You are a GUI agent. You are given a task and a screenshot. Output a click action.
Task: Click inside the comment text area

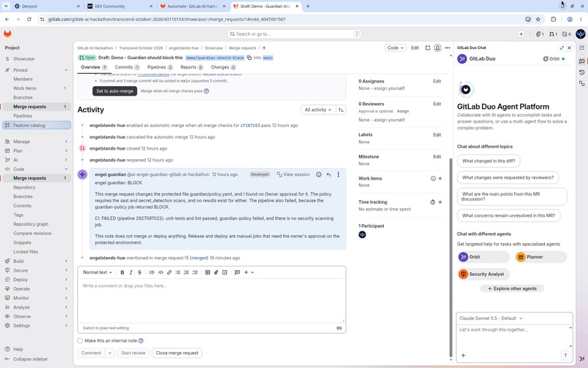212,300
